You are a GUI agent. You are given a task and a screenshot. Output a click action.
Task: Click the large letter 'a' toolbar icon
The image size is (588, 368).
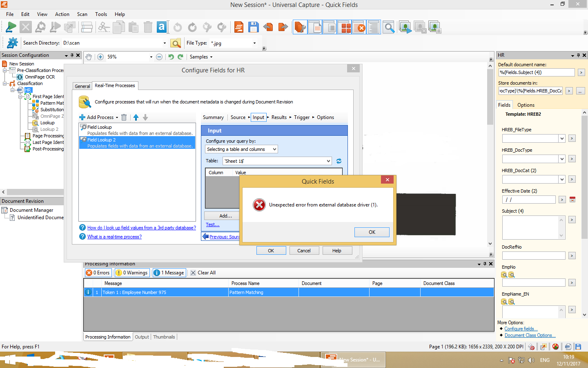click(162, 27)
